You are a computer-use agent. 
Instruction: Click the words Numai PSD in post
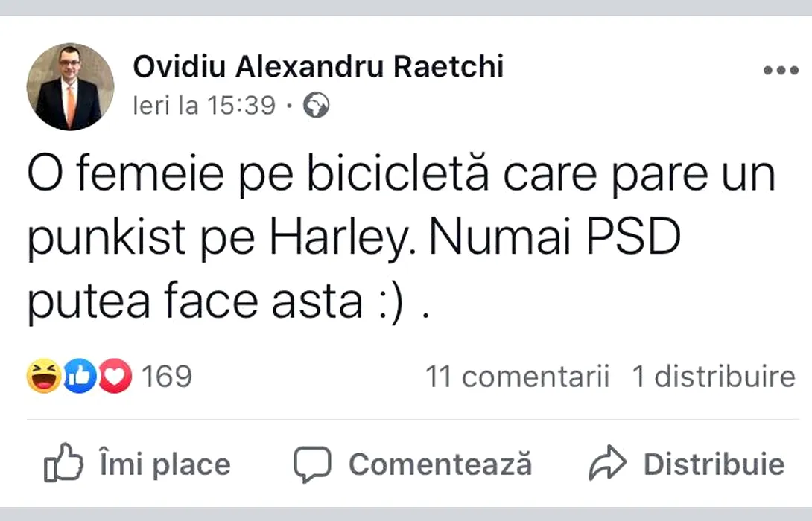pos(555,237)
